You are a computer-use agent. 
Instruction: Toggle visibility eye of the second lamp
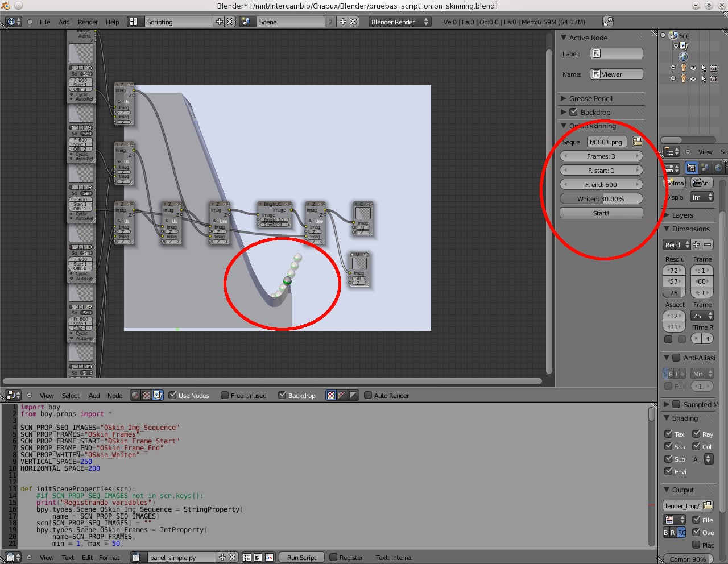(693, 79)
